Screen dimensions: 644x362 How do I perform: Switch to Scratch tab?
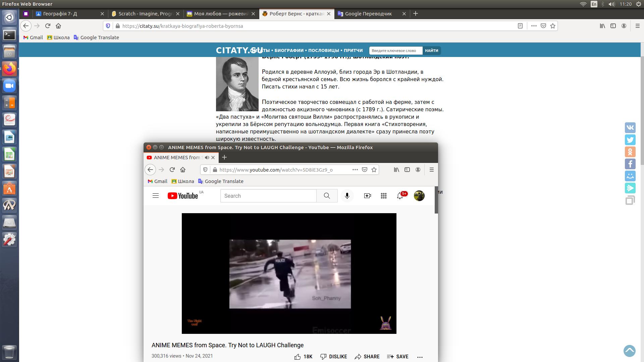pos(145,14)
